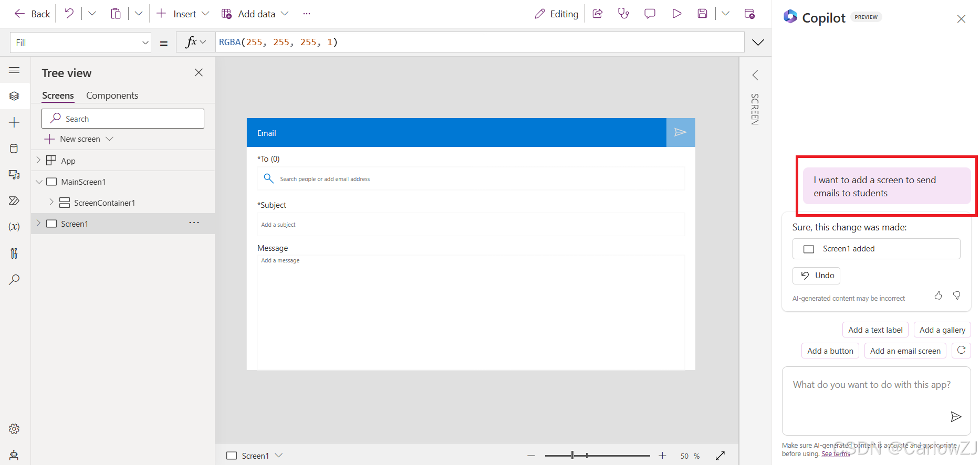The height and width of the screenshot is (465, 980).
Task: Select ScreenContainer1 in tree
Action: [x=105, y=203]
